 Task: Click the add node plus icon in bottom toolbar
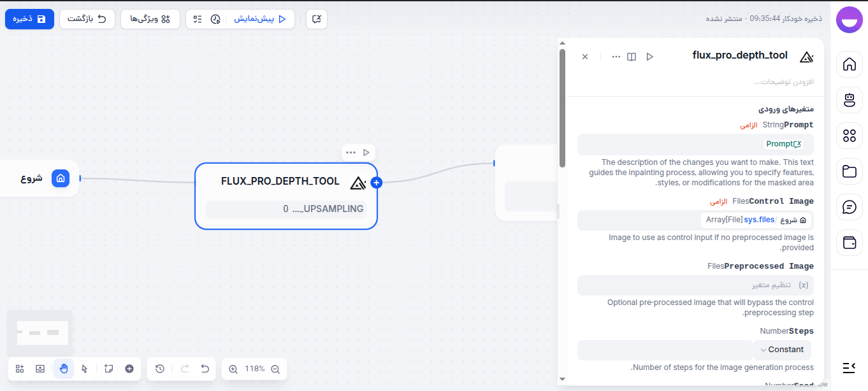pyautogui.click(x=129, y=369)
